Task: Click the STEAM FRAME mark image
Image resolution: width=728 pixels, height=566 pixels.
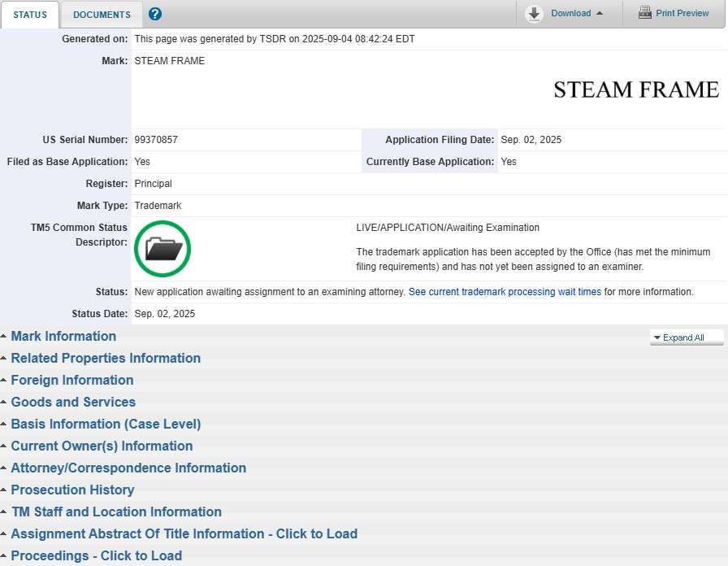Action: [x=635, y=89]
